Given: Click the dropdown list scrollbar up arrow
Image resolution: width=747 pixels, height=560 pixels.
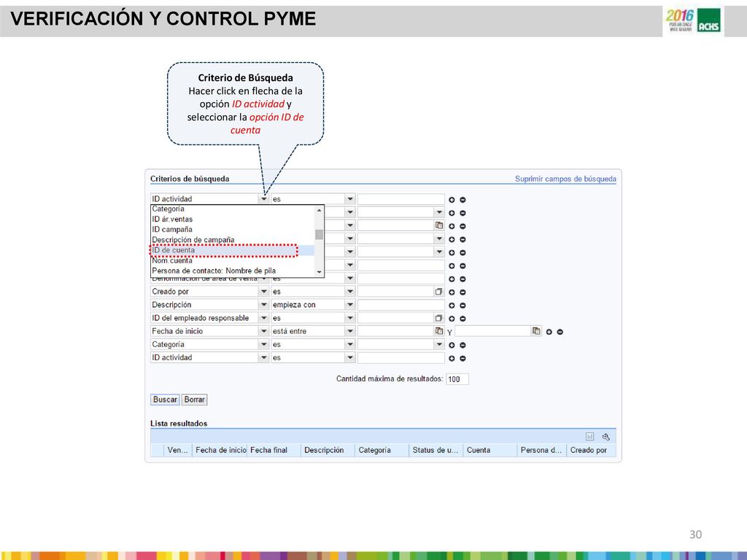Looking at the screenshot, I should 320,210.
